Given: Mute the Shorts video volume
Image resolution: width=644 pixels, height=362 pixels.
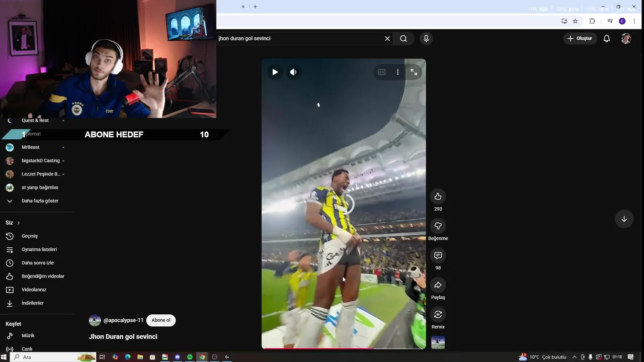Looking at the screenshot, I should [x=293, y=72].
